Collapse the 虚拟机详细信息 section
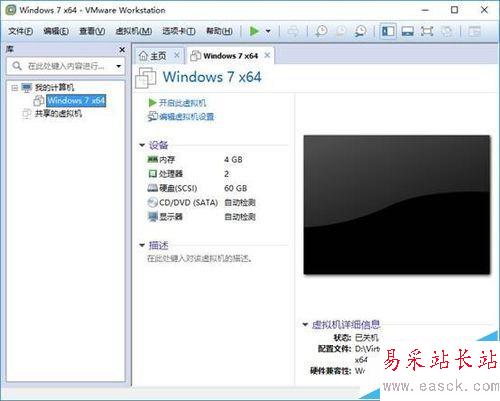Image resolution: width=500 pixels, height=401 pixels. click(x=305, y=324)
